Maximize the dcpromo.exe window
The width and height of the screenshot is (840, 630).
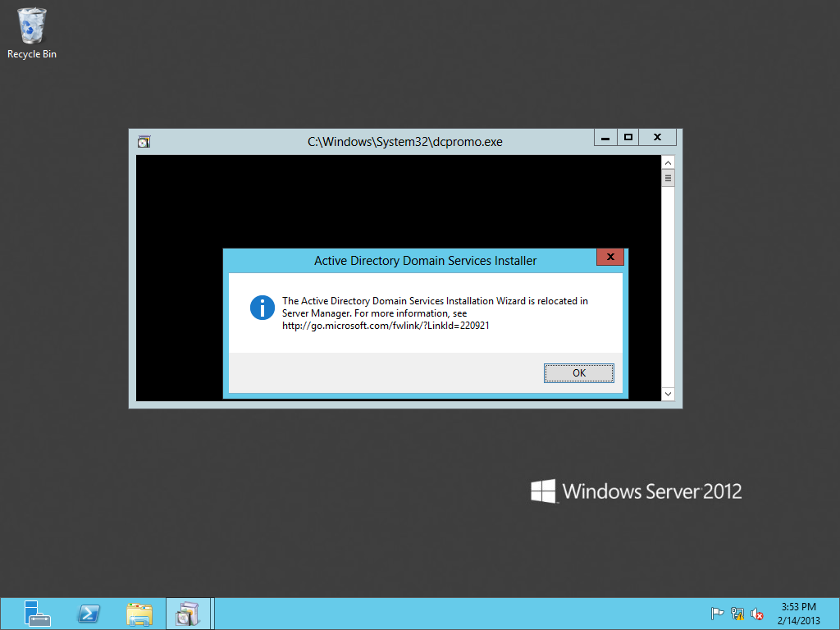pyautogui.click(x=628, y=138)
